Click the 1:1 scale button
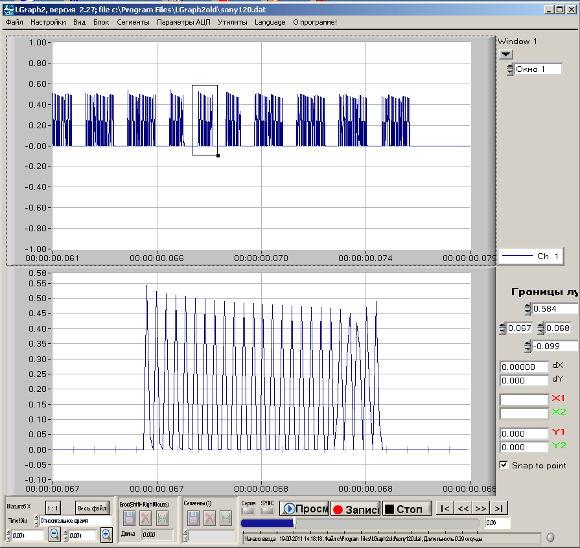The width and height of the screenshot is (580, 548). (53, 508)
